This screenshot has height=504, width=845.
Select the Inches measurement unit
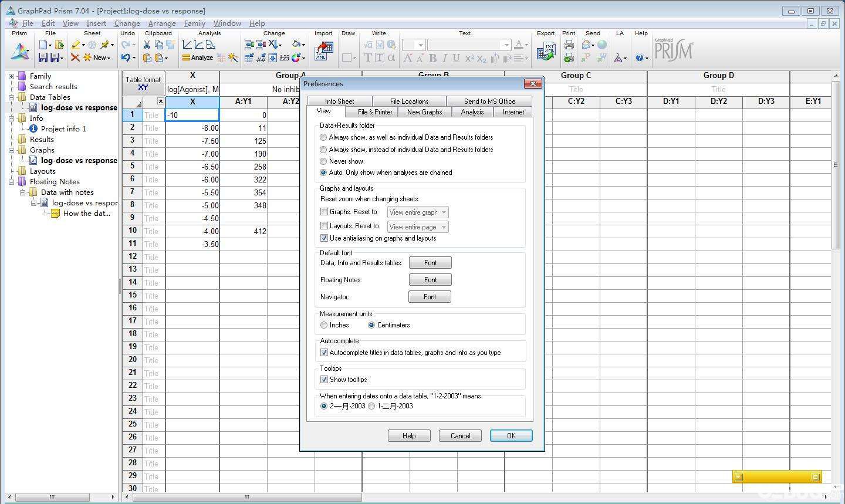click(x=324, y=325)
